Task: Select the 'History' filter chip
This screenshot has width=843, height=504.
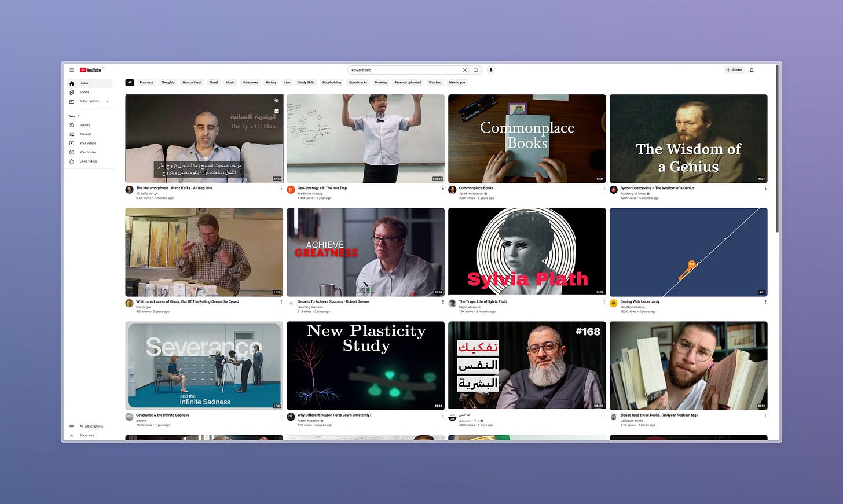Action: (271, 82)
